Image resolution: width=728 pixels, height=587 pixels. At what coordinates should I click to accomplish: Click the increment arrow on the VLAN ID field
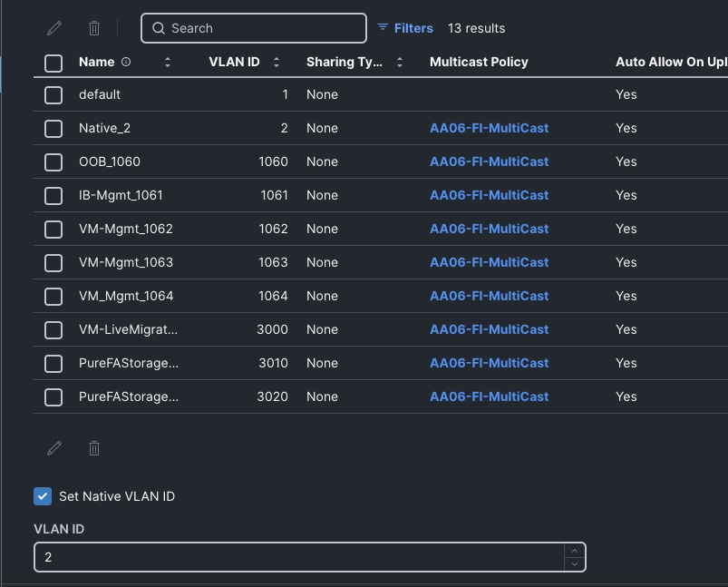(x=574, y=551)
